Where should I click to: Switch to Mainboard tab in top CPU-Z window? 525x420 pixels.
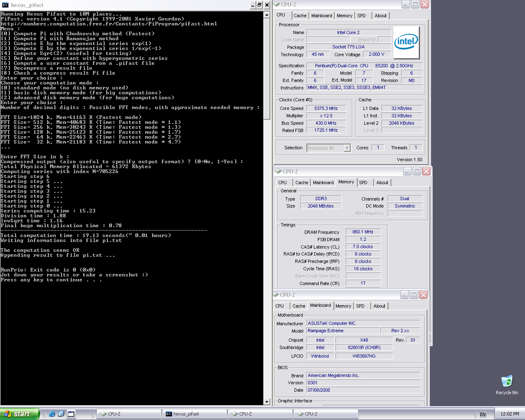322,16
